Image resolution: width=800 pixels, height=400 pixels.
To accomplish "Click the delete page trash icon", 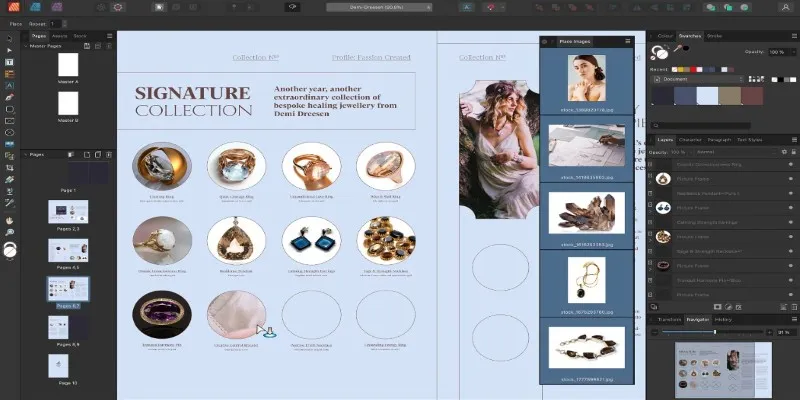I will coord(109,155).
